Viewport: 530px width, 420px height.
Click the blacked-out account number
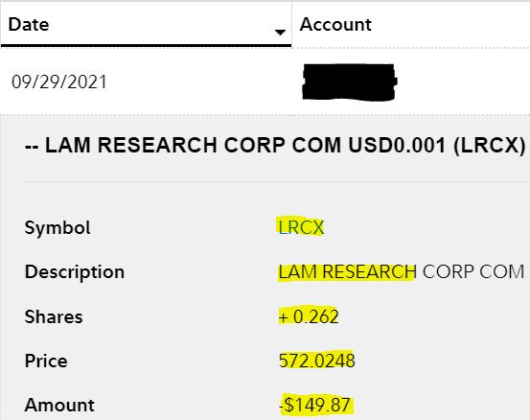click(350, 82)
